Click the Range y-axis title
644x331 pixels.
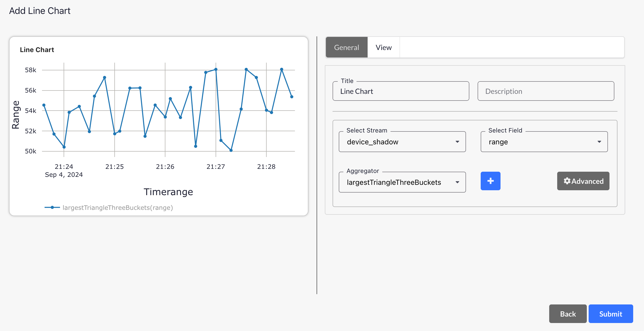(16, 115)
